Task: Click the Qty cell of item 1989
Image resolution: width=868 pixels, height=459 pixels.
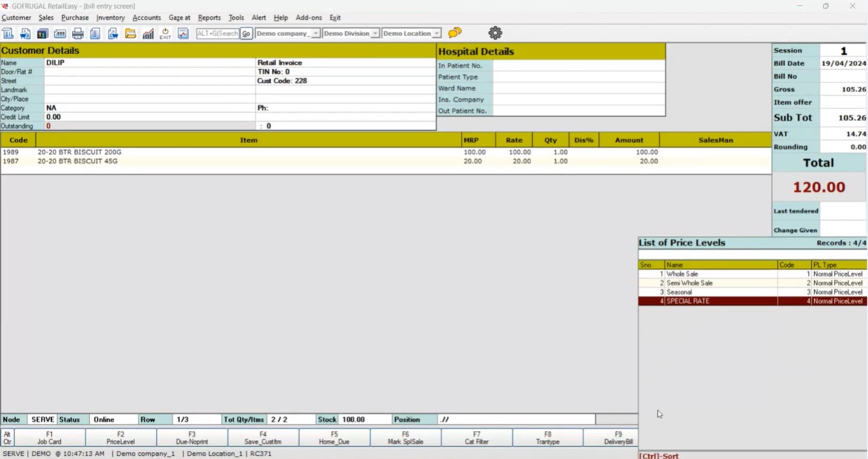Action: coord(551,152)
